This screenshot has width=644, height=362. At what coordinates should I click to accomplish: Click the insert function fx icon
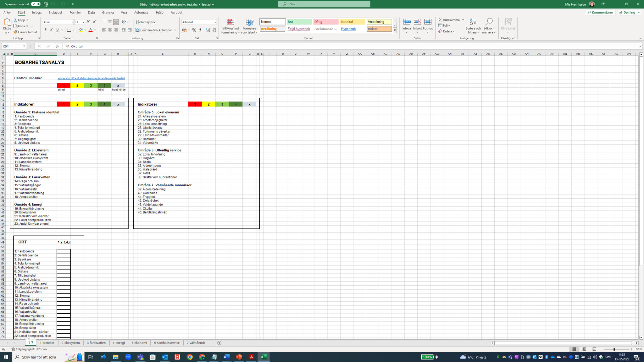(57, 46)
